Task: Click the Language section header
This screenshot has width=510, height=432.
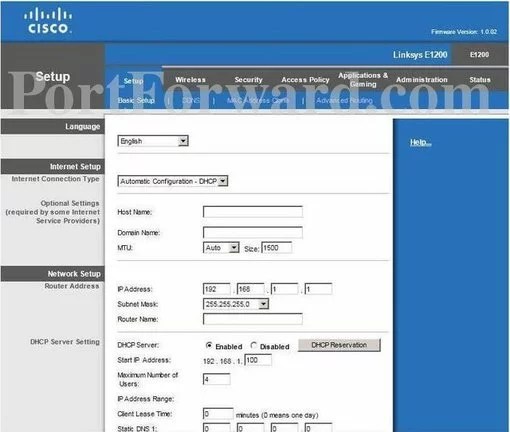Action: [53, 127]
